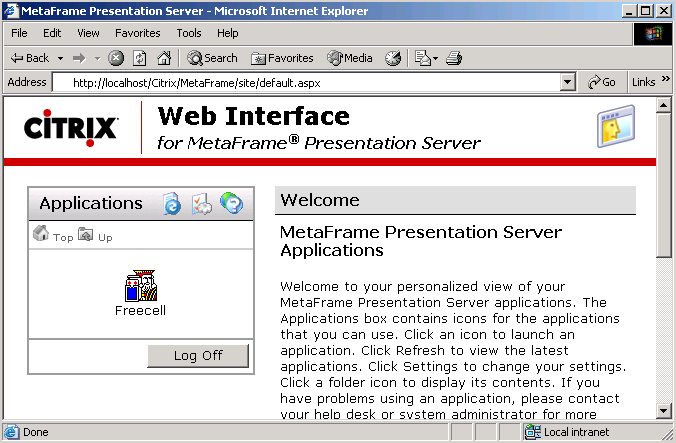Click the Mail toolbar icon
Image resolution: width=676 pixels, height=443 pixels.
coord(422,58)
